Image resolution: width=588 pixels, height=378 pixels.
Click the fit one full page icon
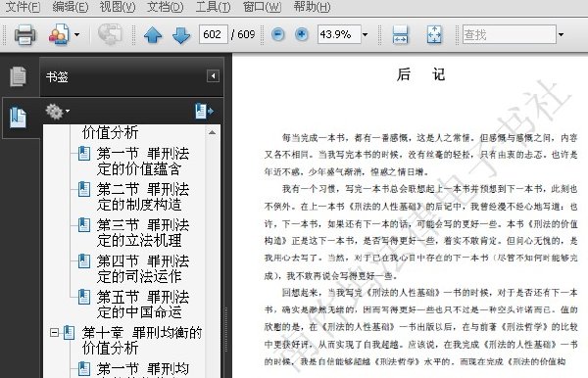tap(434, 35)
